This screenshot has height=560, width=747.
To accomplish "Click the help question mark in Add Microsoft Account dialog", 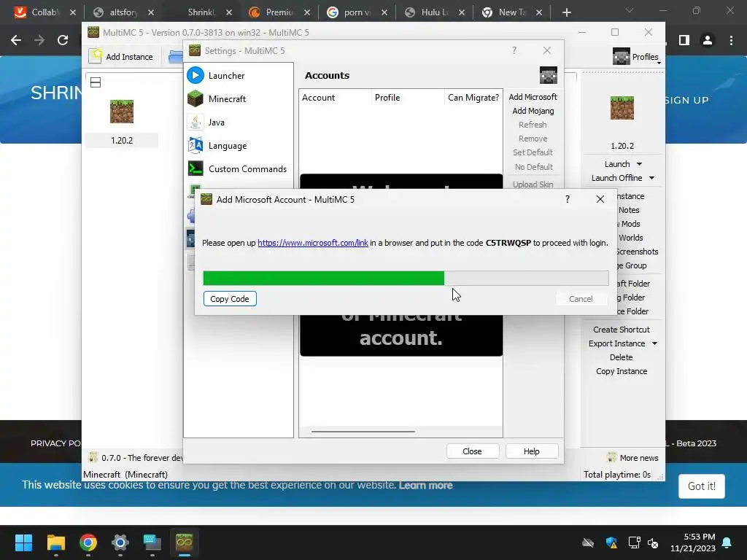I will point(567,199).
